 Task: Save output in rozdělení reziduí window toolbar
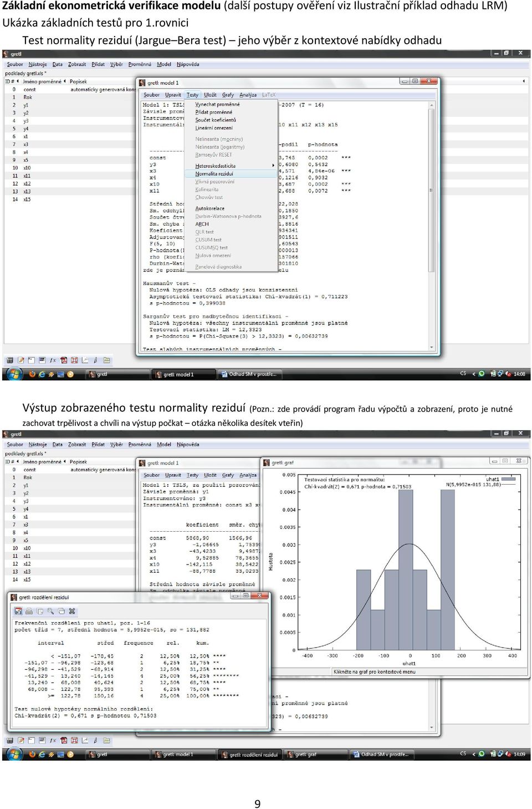[x=18, y=611]
